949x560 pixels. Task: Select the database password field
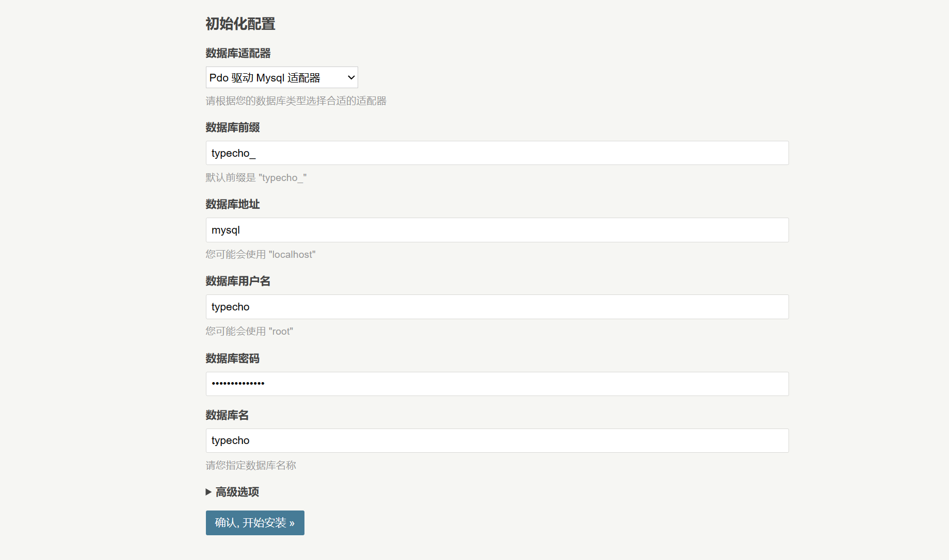pyautogui.click(x=497, y=384)
